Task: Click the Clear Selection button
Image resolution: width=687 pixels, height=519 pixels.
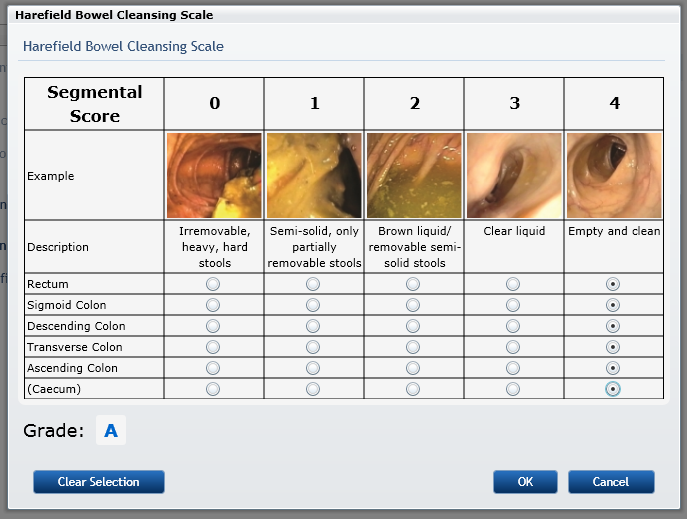Action: click(x=99, y=482)
